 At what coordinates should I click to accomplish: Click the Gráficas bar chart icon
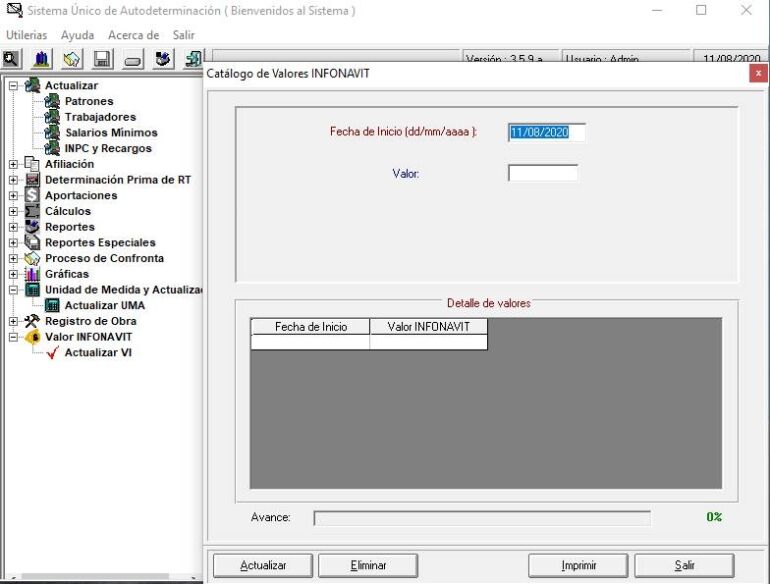click(x=32, y=274)
